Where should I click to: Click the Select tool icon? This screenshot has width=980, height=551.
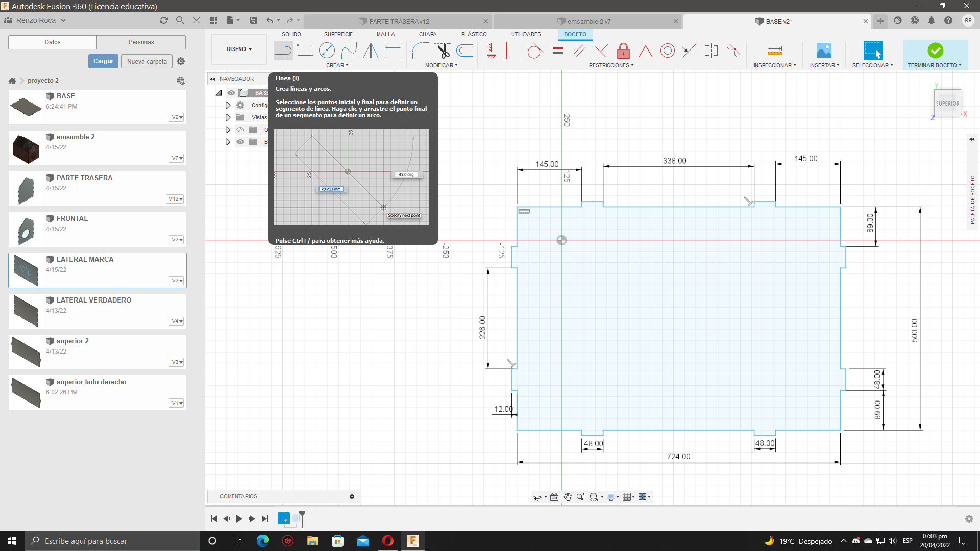pyautogui.click(x=873, y=51)
